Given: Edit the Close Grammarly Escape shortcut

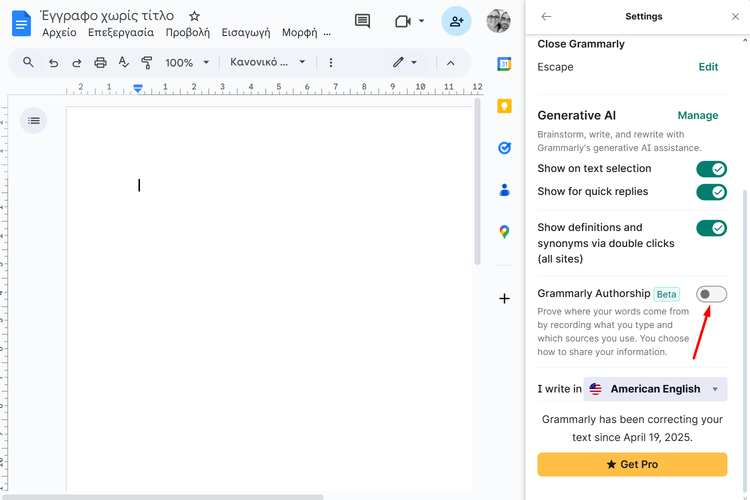Looking at the screenshot, I should [708, 67].
